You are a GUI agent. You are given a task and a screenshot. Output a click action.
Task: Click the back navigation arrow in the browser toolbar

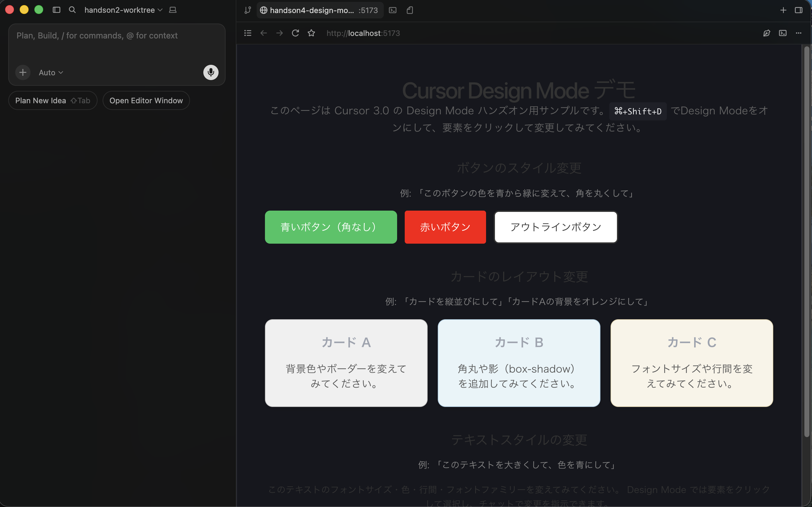263,33
